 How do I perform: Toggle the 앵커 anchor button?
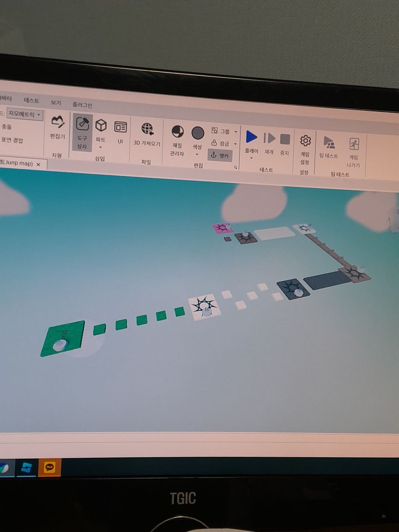(x=220, y=155)
